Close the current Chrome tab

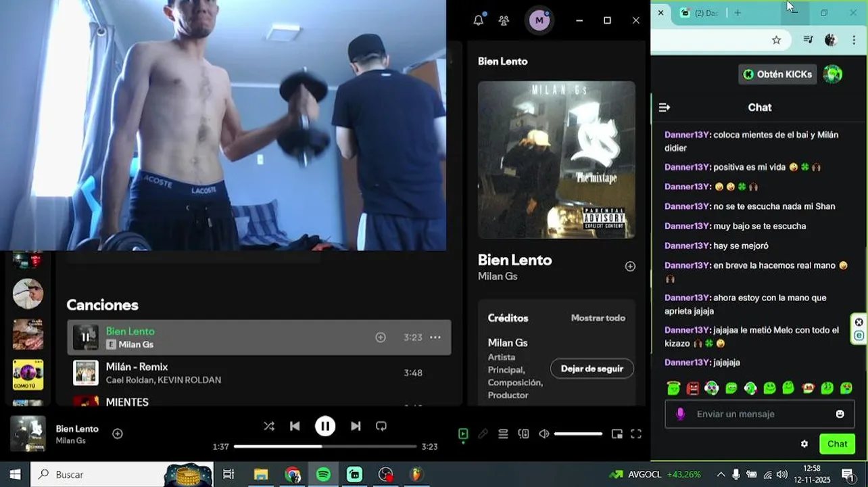point(660,12)
